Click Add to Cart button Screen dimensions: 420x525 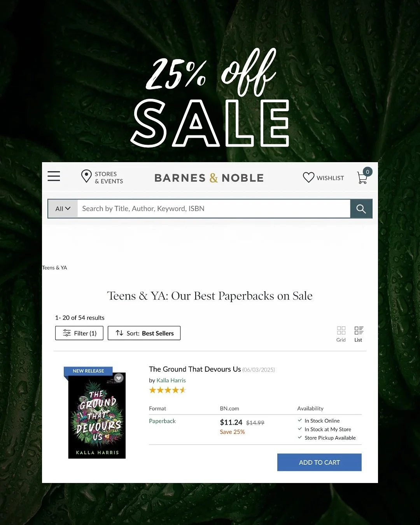click(x=319, y=462)
